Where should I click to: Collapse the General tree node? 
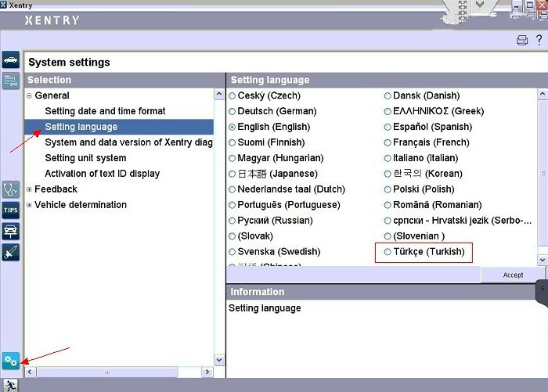point(30,95)
